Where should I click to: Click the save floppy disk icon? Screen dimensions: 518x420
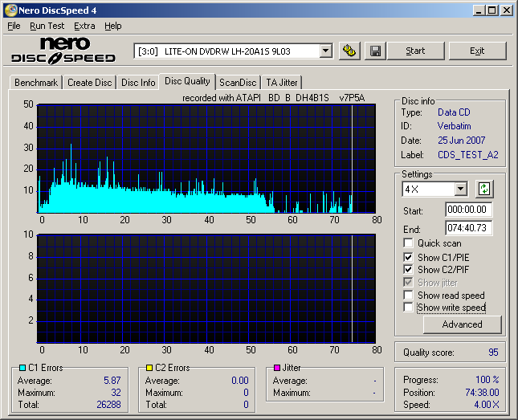[375, 51]
